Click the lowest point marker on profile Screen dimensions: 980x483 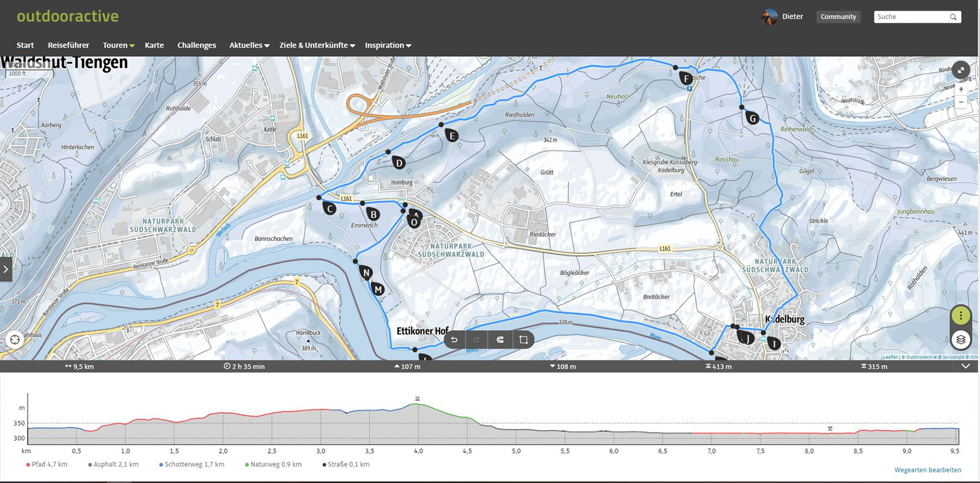(830, 428)
